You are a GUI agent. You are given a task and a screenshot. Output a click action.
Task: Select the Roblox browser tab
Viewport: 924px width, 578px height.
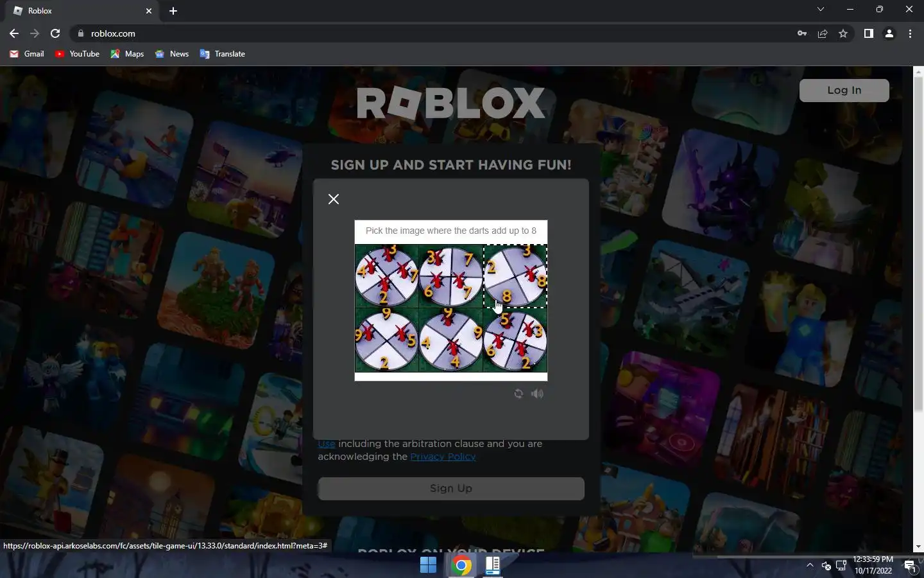[x=82, y=11]
